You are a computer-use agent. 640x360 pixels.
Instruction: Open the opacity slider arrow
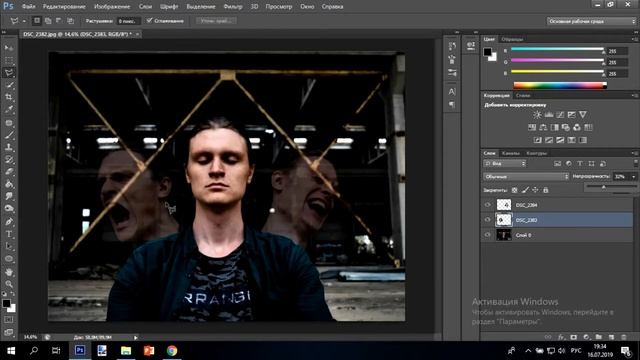pyautogui.click(x=633, y=177)
